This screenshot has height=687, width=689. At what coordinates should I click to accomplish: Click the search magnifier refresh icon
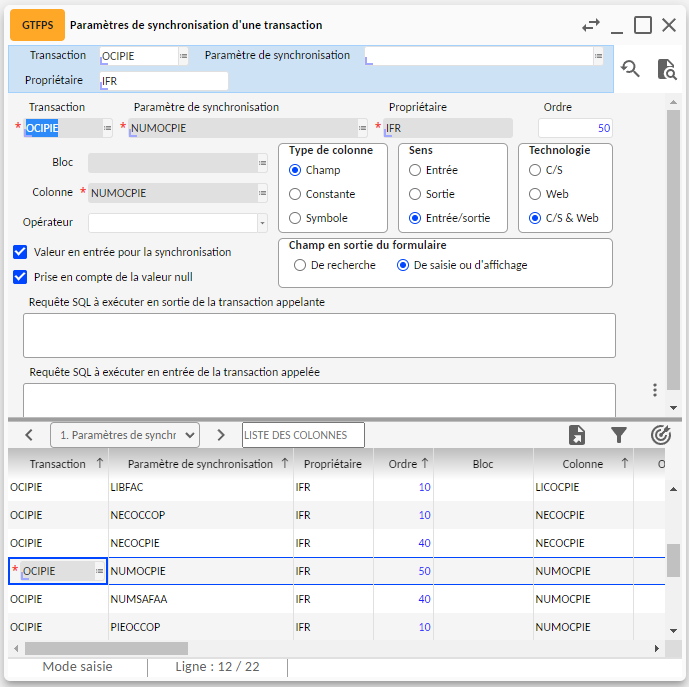point(630,68)
